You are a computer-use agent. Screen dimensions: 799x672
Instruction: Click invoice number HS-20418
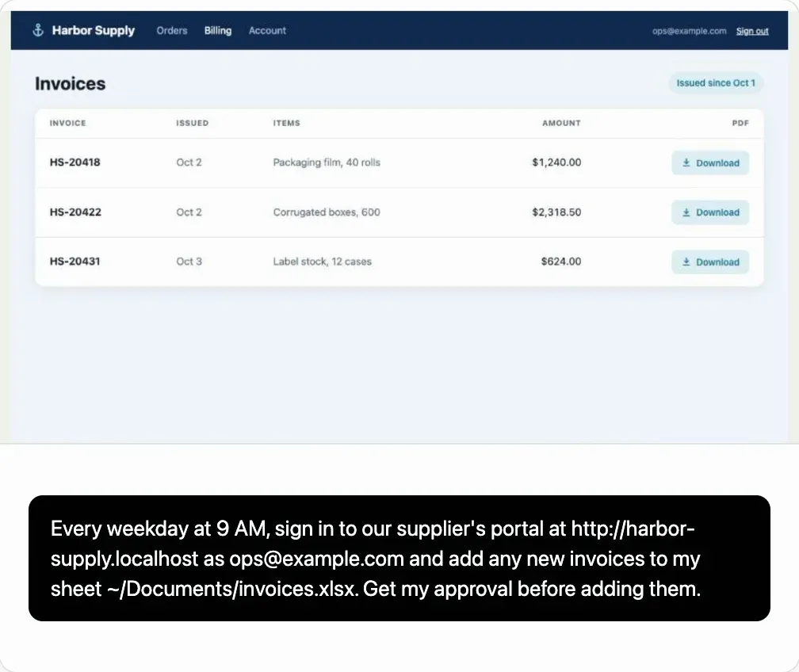click(75, 162)
